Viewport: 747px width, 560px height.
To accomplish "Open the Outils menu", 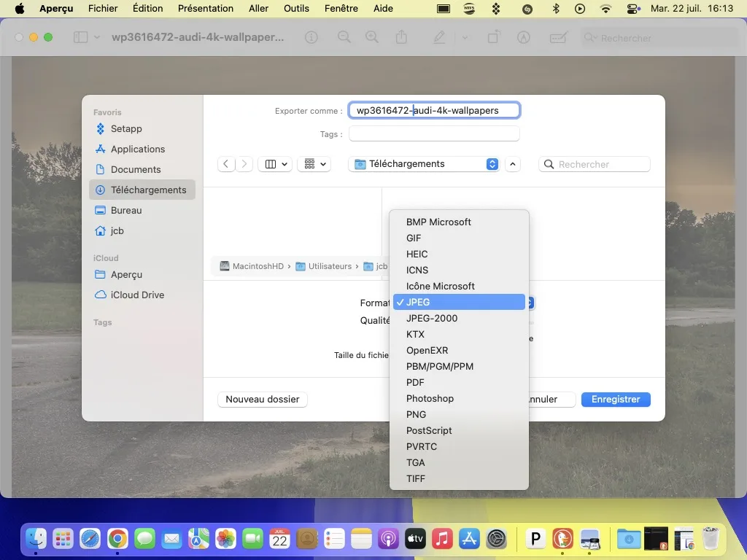I will 296,8.
